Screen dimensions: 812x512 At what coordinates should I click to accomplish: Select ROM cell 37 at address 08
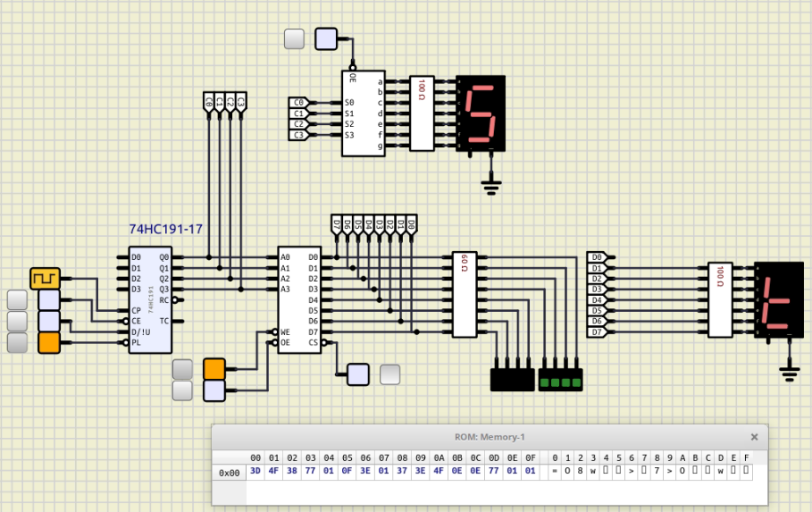click(402, 471)
